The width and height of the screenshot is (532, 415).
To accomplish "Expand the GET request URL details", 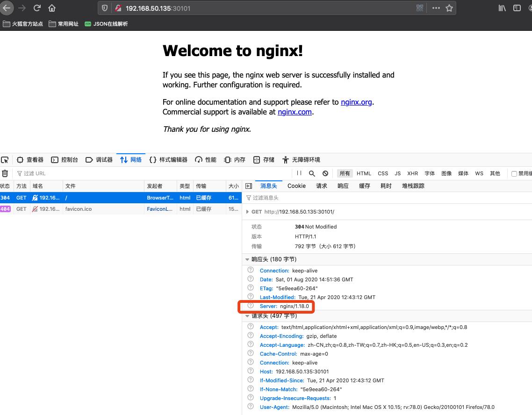I will 247,212.
